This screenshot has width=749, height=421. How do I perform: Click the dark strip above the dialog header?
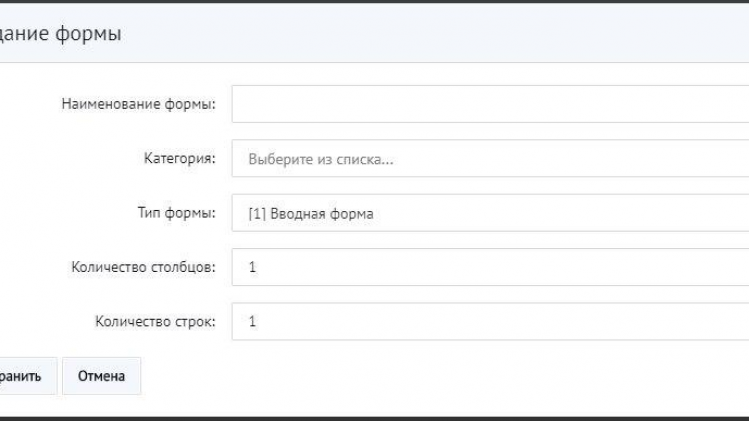374,1
